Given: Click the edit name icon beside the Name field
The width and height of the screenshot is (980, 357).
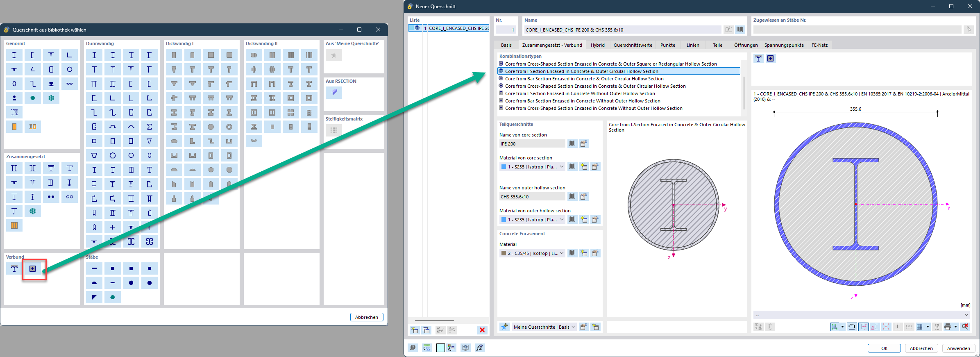Looking at the screenshot, I should point(728,30).
